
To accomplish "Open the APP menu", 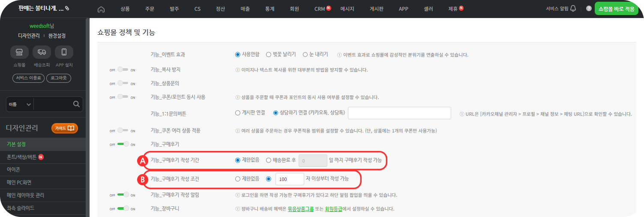I will [x=403, y=9].
